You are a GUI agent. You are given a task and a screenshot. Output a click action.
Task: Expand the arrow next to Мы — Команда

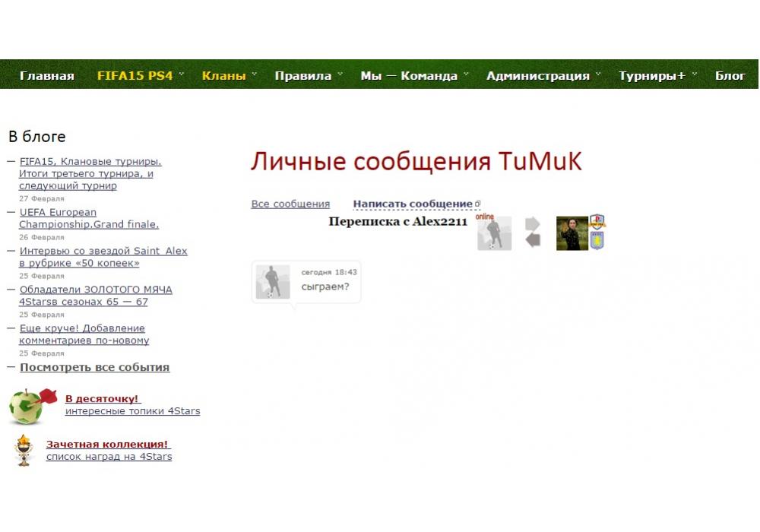466,74
